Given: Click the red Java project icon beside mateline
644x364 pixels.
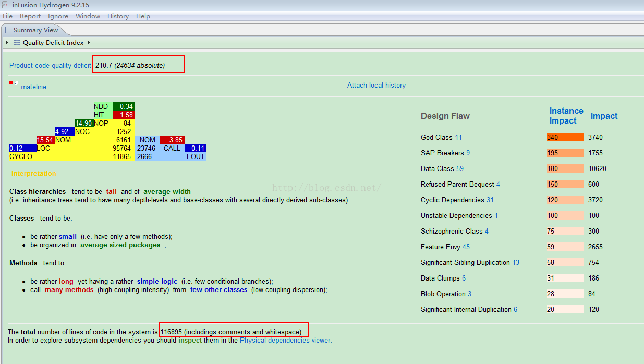Looking at the screenshot, I should (x=13, y=83).
